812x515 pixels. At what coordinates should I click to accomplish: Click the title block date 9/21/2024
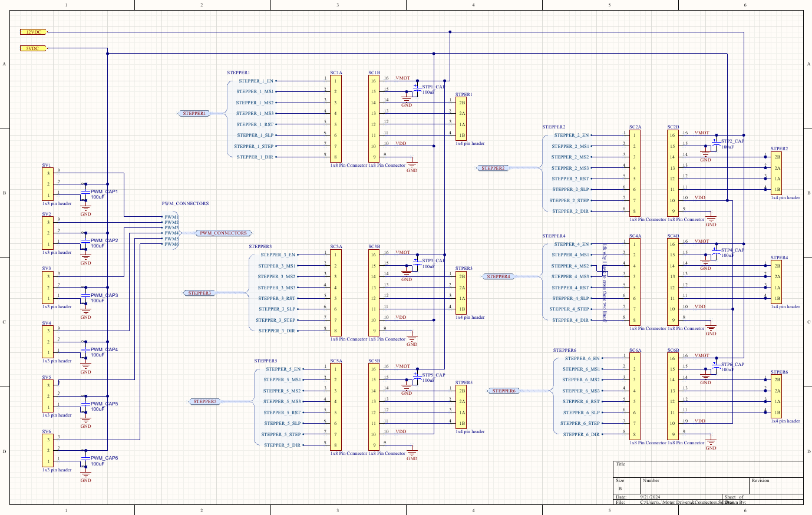click(x=650, y=497)
